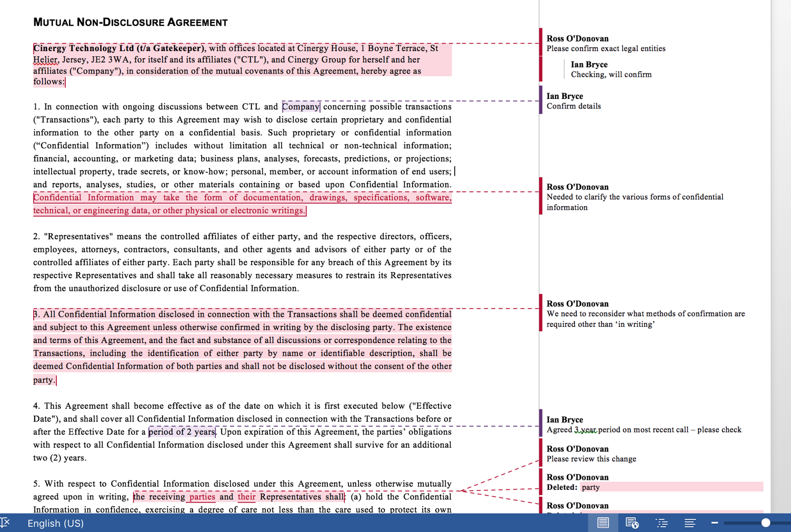791x532 pixels.
Task: Click the zoom out minus icon
Action: [x=715, y=523]
